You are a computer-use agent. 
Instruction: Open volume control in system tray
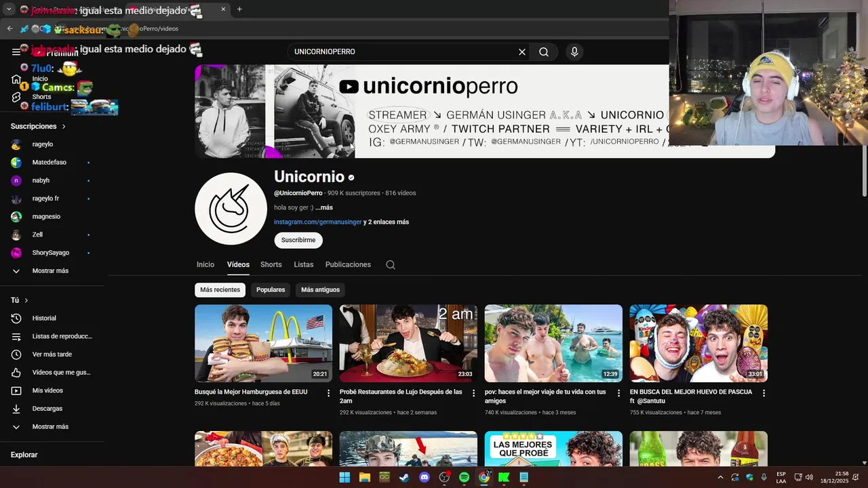pos(809,477)
